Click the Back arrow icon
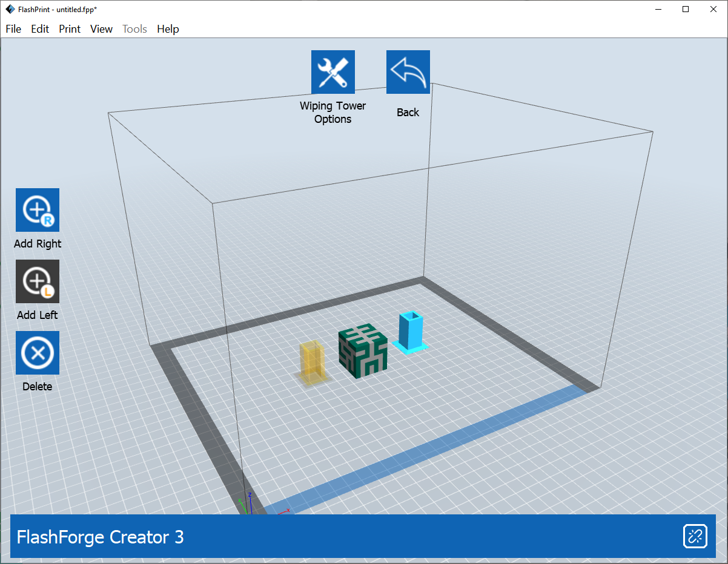728x564 pixels. [x=408, y=72]
